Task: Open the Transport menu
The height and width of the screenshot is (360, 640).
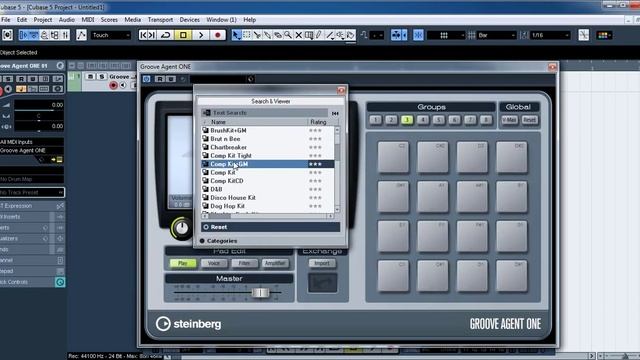Action: [160, 20]
